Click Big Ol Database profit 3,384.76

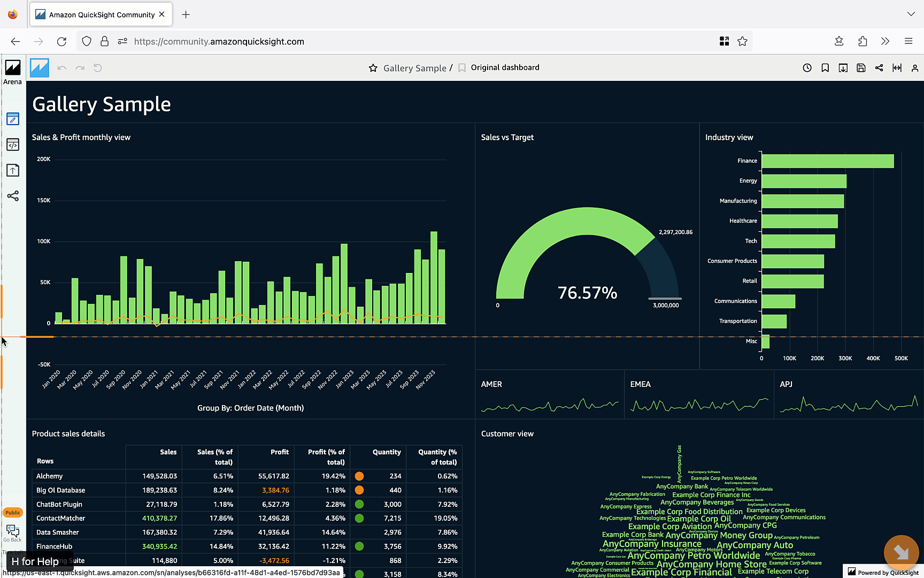pyautogui.click(x=275, y=490)
